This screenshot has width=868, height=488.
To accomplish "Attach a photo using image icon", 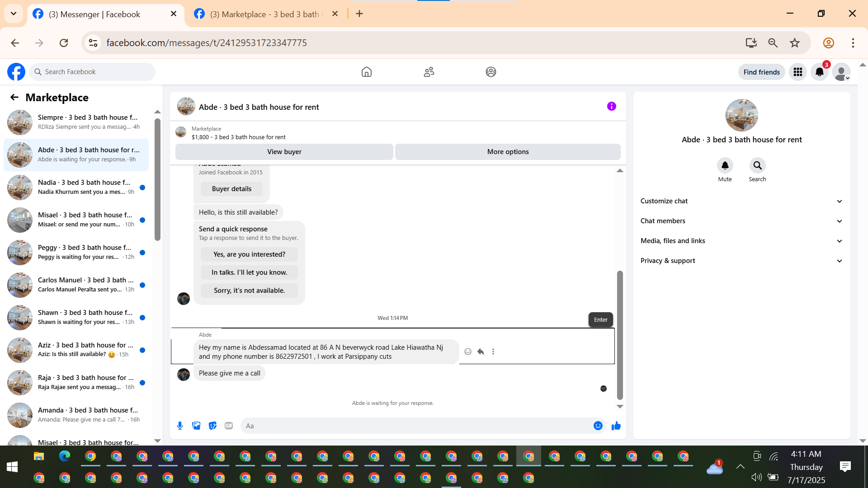I will [196, 426].
